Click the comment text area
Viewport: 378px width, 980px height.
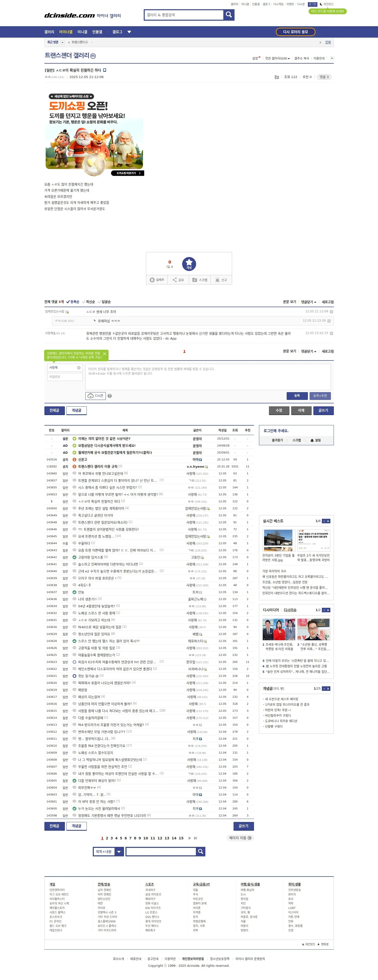(x=208, y=377)
